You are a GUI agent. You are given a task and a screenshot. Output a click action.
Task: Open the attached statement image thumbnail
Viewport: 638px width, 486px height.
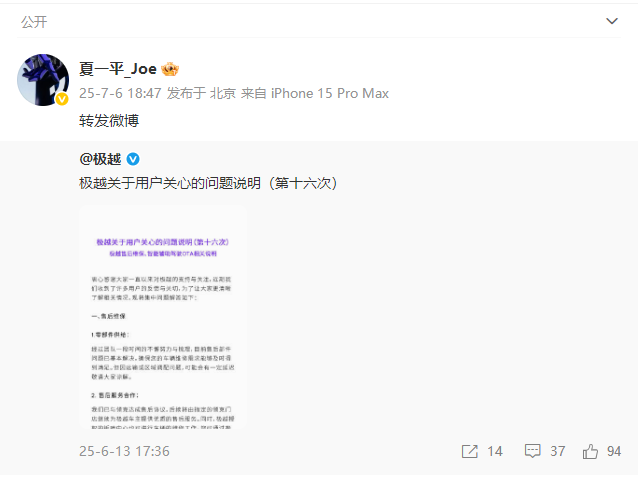pyautogui.click(x=163, y=317)
